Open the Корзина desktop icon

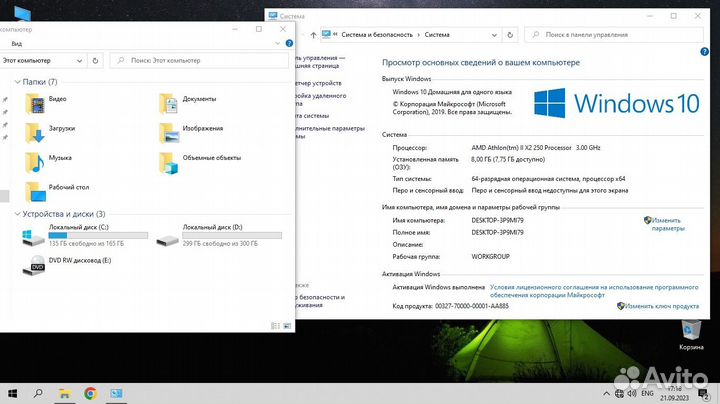691,336
